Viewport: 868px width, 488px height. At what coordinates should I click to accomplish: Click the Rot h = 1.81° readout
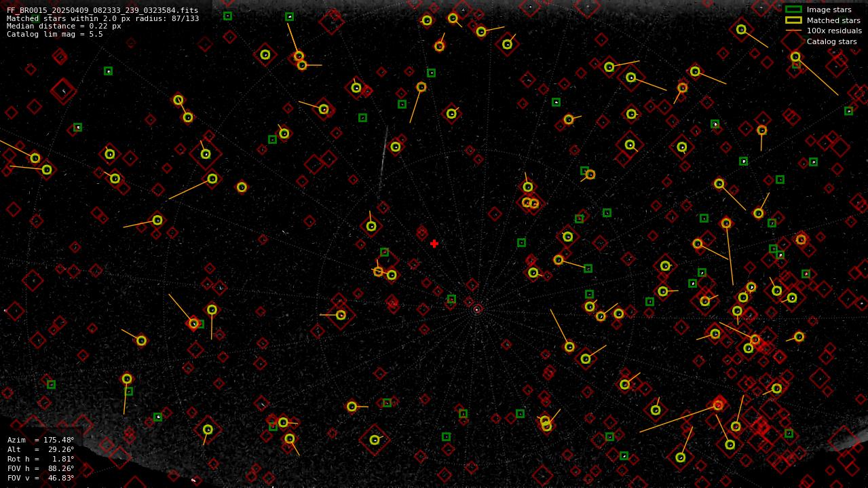tap(41, 459)
